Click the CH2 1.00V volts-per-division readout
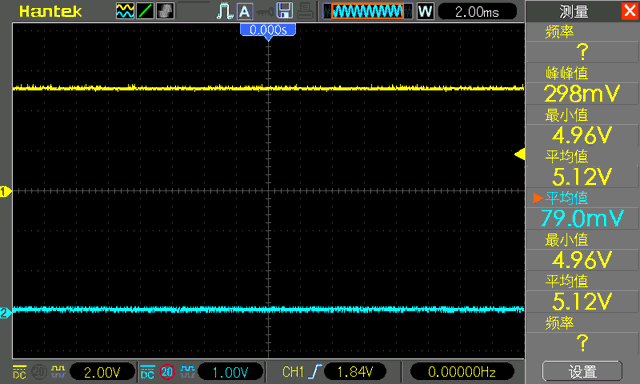640x384 pixels. (231, 372)
